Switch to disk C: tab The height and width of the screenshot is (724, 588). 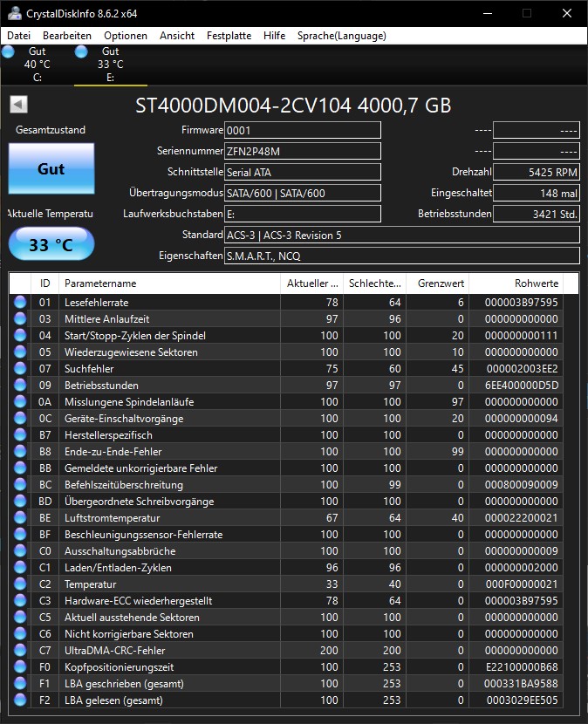coord(37,65)
